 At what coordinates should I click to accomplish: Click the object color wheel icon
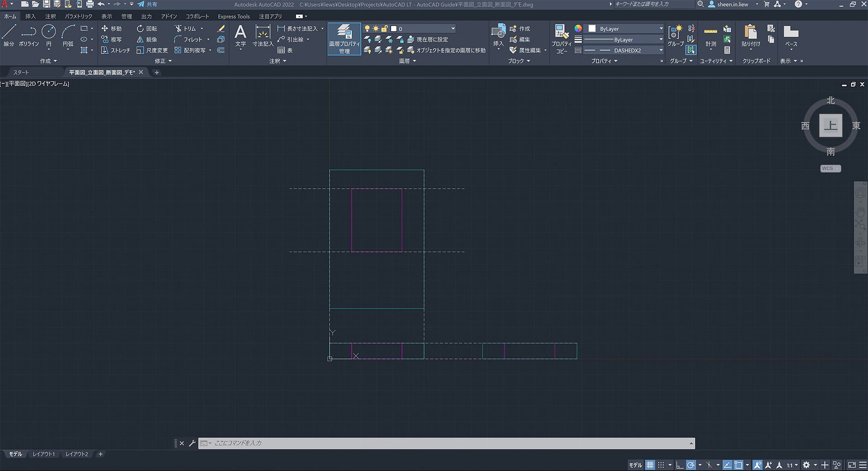(578, 28)
